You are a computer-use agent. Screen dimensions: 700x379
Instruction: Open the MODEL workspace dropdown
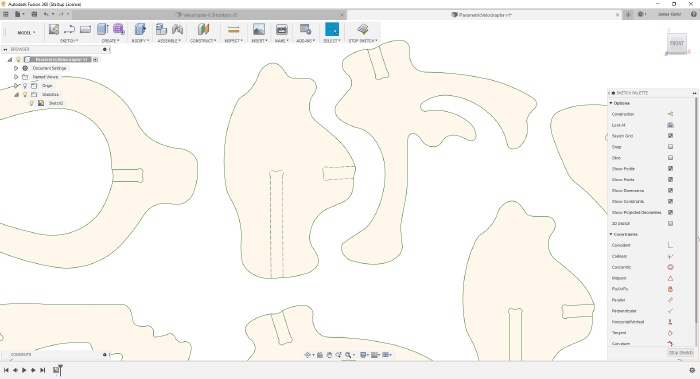(26, 33)
